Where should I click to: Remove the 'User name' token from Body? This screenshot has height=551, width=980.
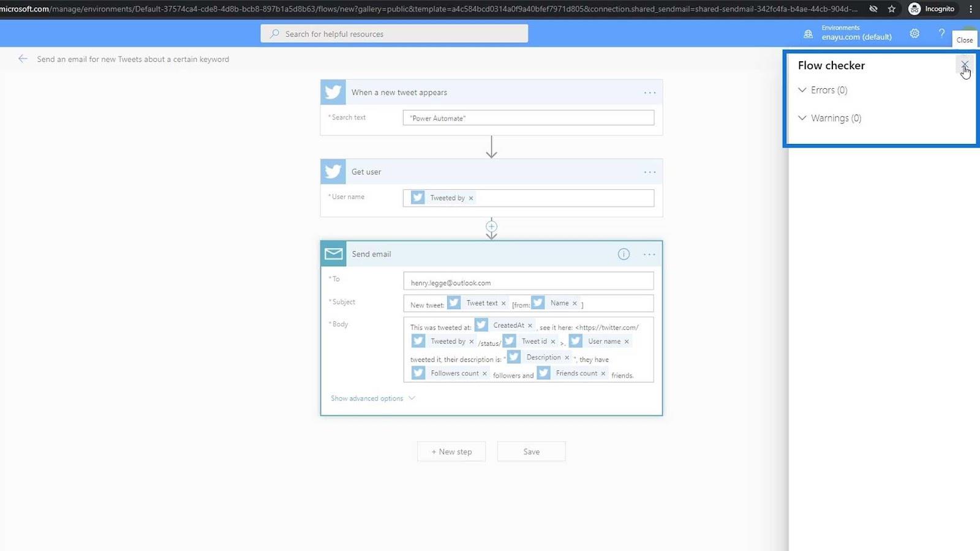coord(627,342)
